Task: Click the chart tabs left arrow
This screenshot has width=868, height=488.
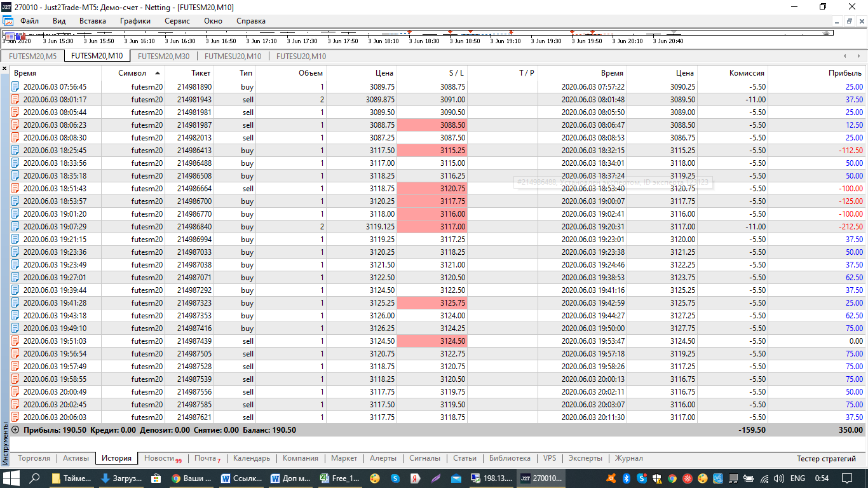Action: (x=844, y=56)
